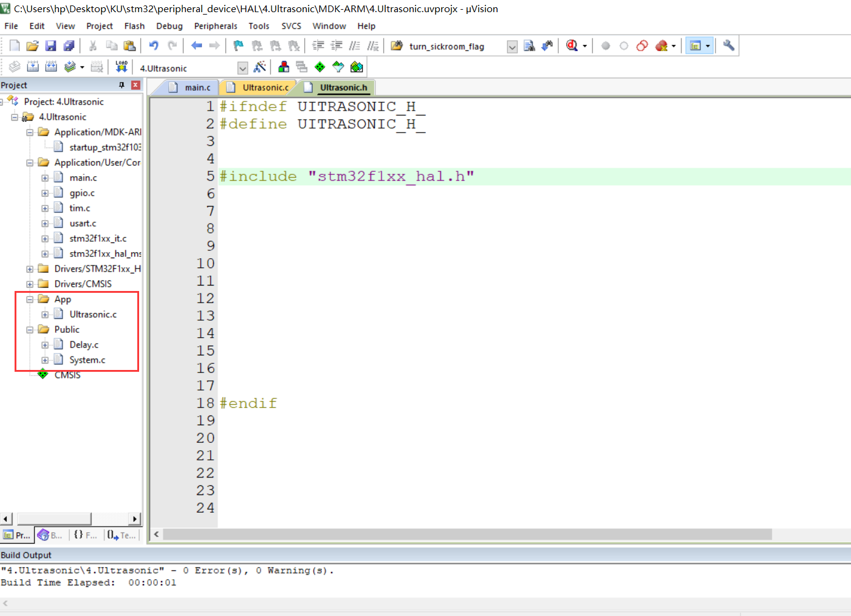Comment the selection with the // icon
Screen dimensions: 851x616
355,46
